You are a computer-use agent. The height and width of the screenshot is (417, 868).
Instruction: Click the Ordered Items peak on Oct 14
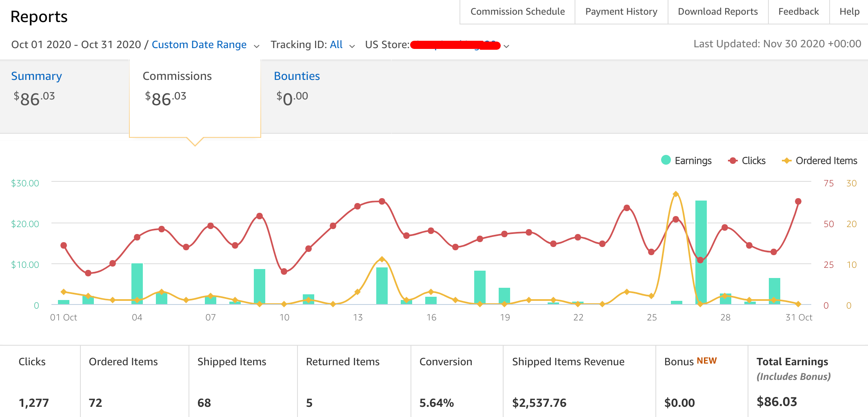[382, 259]
